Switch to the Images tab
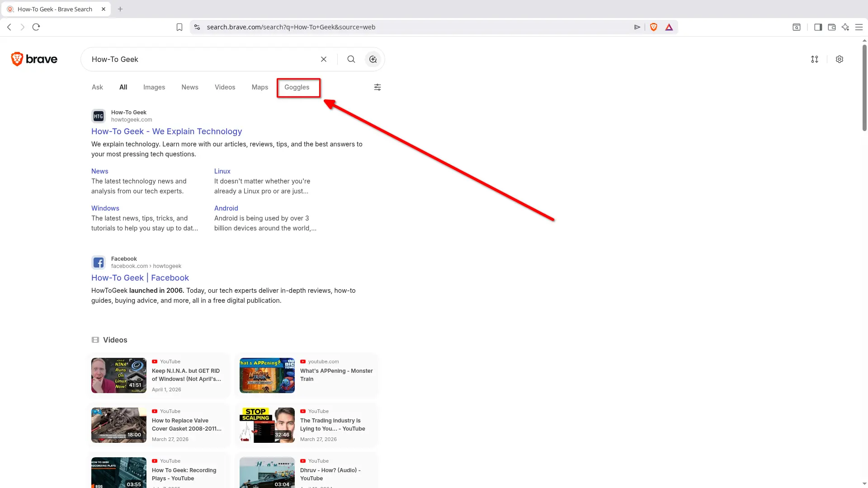This screenshot has width=868, height=488. (154, 87)
